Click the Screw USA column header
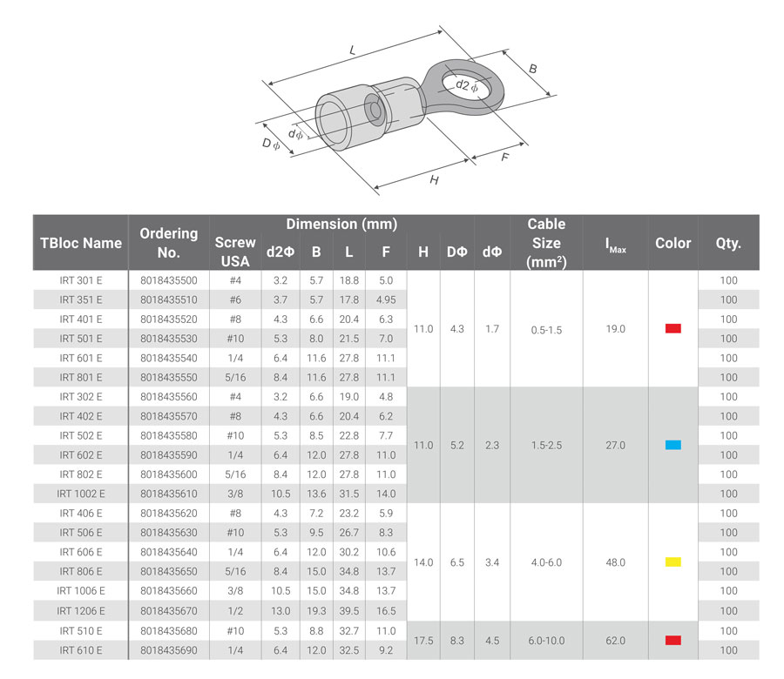 click(x=235, y=252)
